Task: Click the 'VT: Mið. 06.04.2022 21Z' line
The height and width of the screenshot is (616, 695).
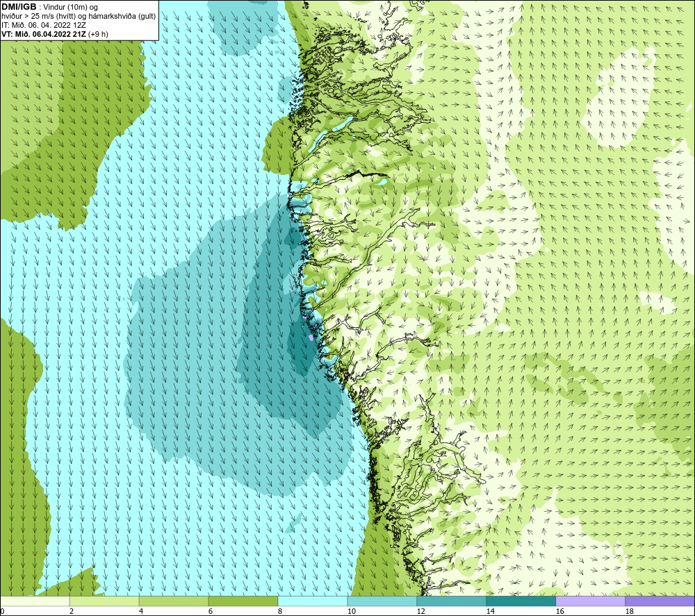Action: click(x=44, y=34)
